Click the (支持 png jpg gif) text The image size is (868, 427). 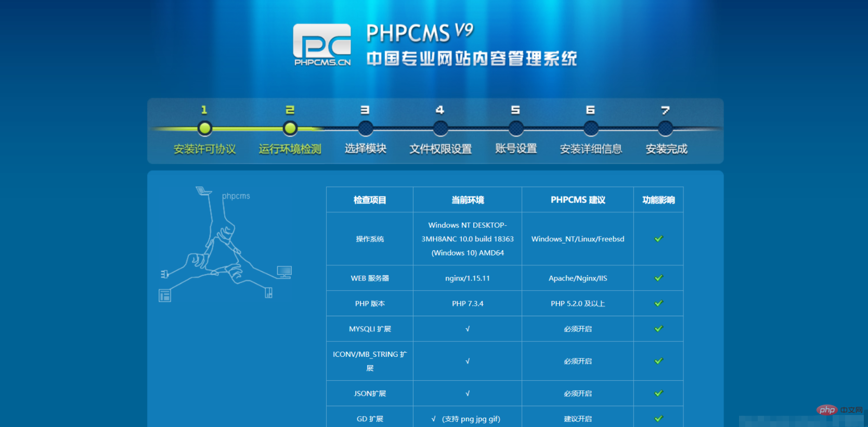(x=471, y=419)
